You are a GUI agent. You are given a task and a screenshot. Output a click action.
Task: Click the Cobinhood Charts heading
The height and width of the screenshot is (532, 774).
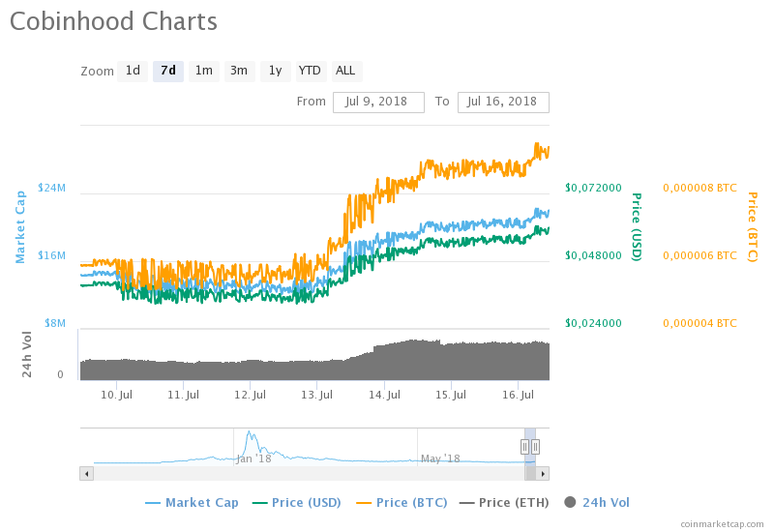coord(113,21)
